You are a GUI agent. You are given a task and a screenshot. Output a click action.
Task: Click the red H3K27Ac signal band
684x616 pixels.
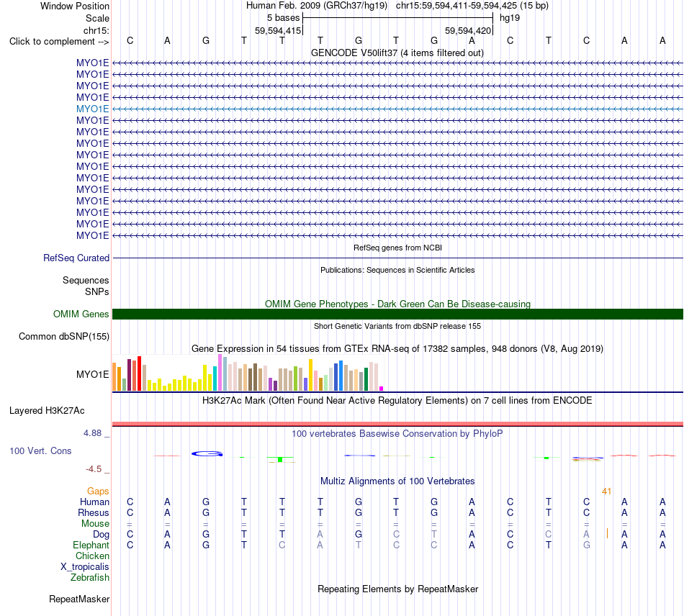[x=397, y=424]
